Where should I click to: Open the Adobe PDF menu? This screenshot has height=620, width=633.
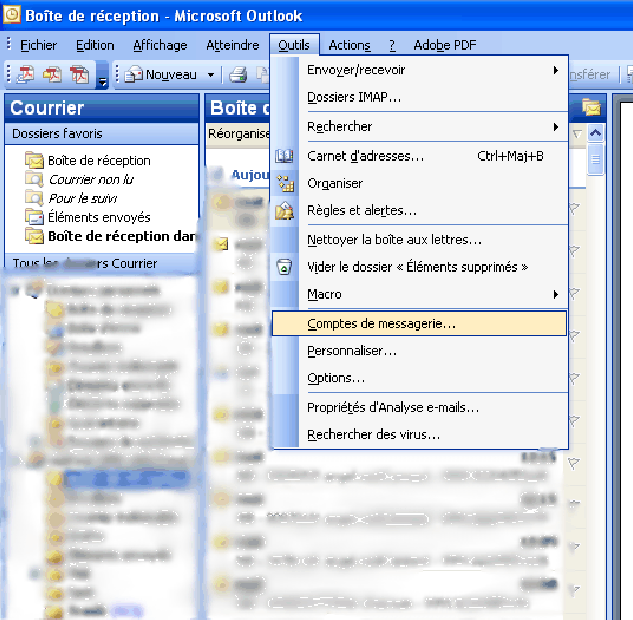[445, 45]
